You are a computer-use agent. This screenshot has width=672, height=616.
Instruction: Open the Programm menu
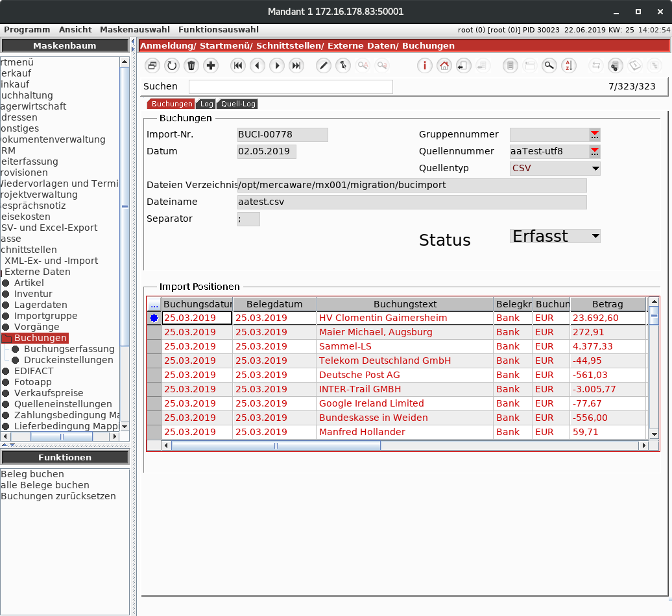pyautogui.click(x=27, y=30)
